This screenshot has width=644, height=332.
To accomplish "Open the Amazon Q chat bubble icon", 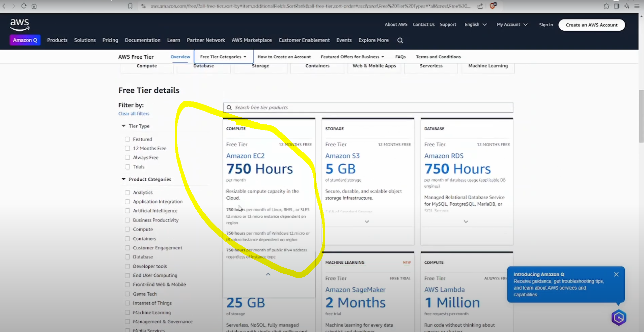I will 619,318.
